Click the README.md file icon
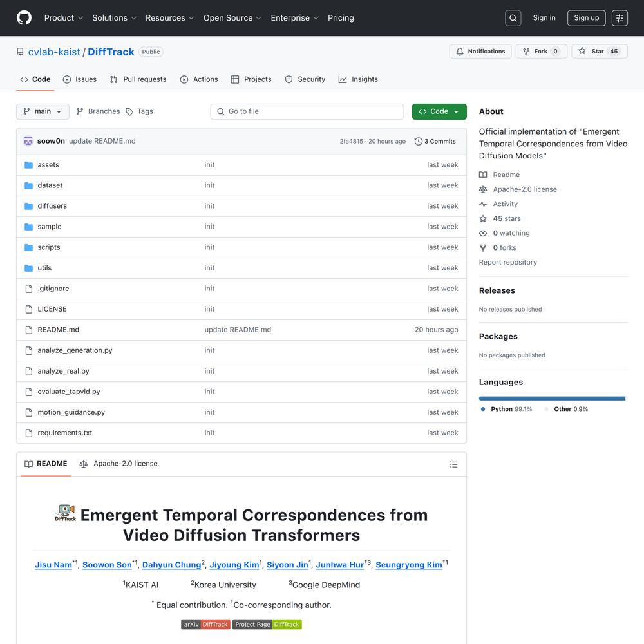 tap(29, 330)
